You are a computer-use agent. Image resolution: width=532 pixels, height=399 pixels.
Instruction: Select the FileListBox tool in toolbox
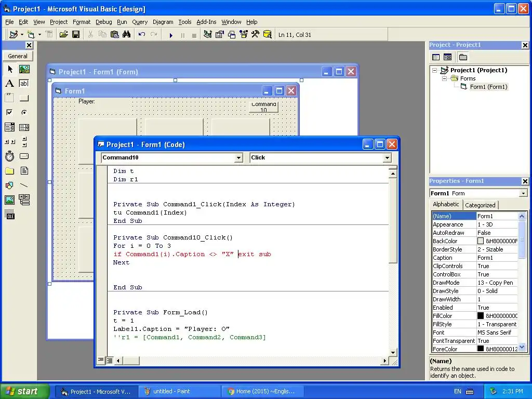point(24,170)
